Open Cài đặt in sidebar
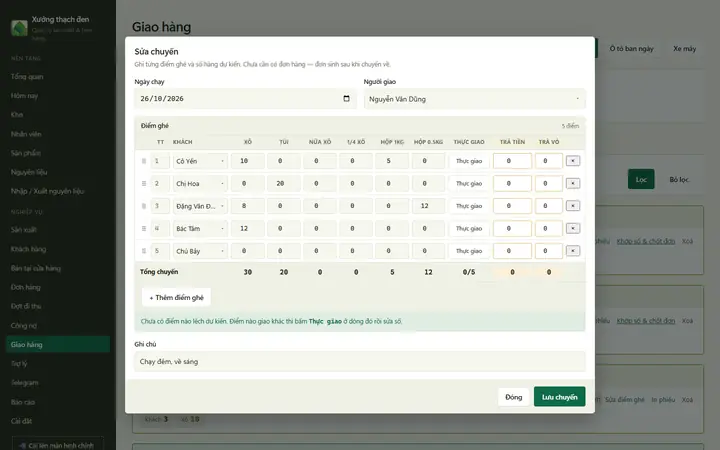This screenshot has height=450, width=720. [x=58, y=421]
